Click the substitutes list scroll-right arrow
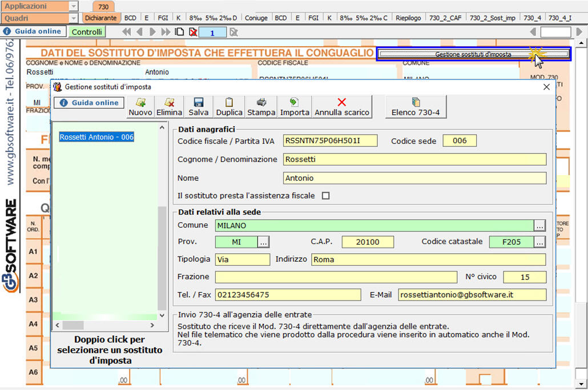Screen dimensions: 588x390 [152, 325]
